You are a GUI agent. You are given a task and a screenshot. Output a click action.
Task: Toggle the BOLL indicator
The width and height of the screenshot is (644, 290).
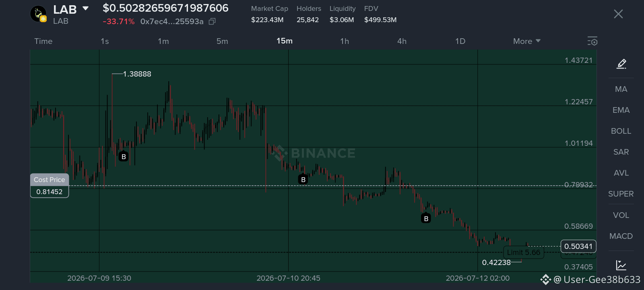[621, 131]
